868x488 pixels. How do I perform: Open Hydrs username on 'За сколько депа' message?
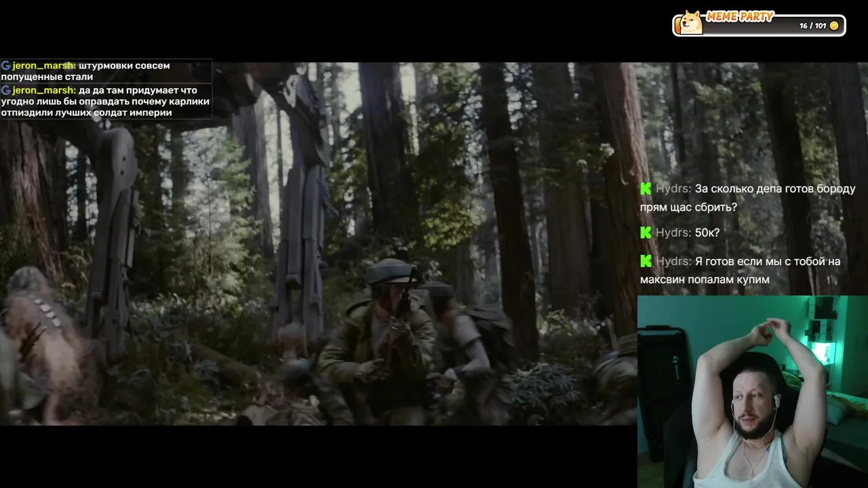click(x=673, y=189)
